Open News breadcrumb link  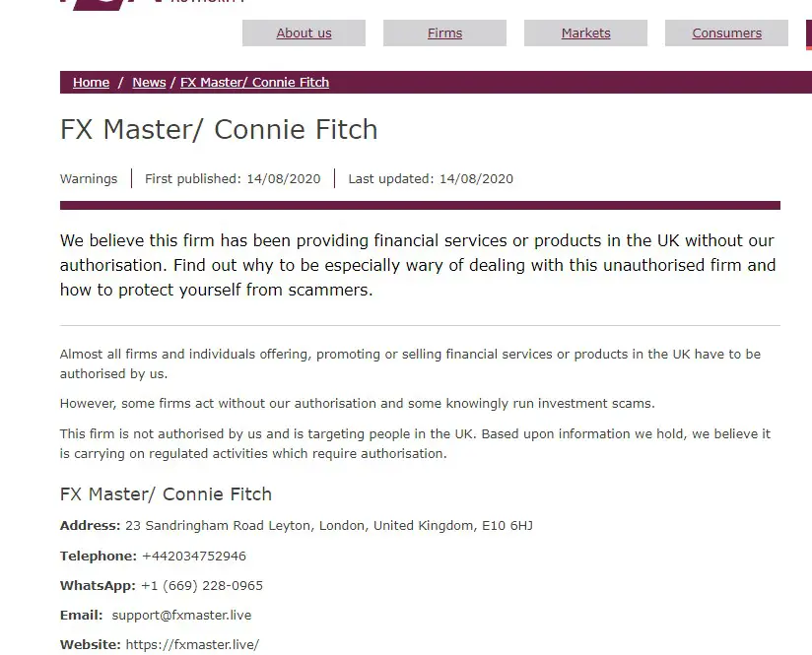[149, 83]
